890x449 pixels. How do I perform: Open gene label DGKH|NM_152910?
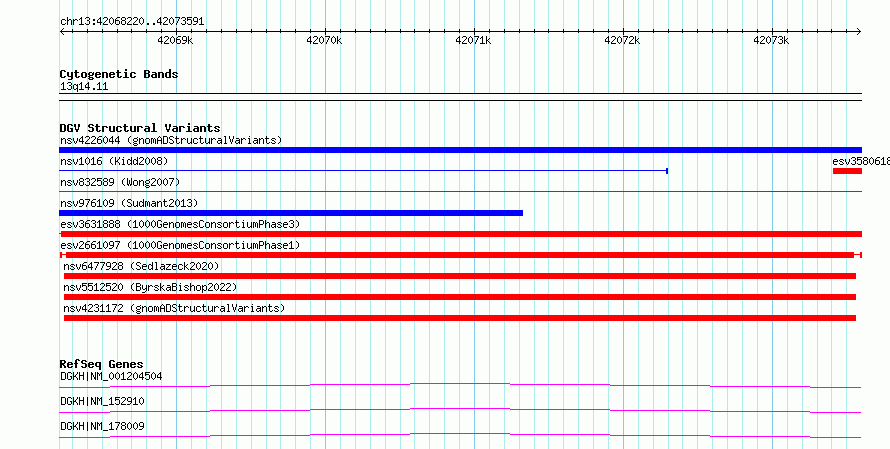[102, 401]
